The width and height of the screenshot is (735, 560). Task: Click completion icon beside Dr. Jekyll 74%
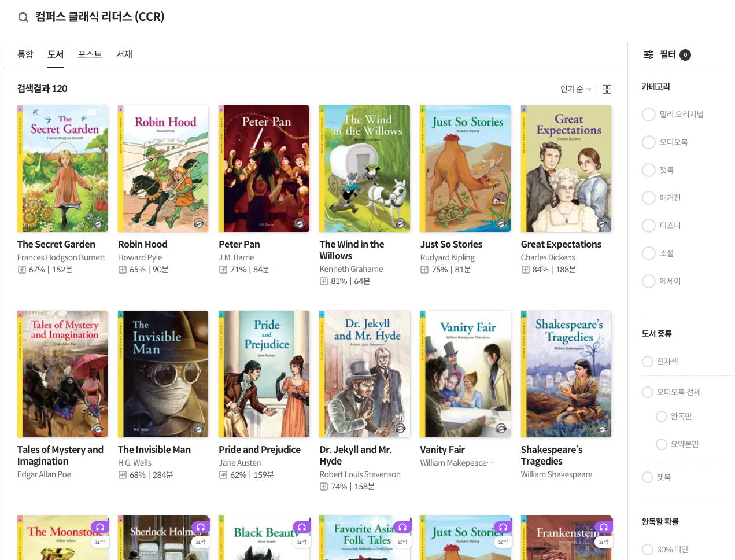coord(324,487)
